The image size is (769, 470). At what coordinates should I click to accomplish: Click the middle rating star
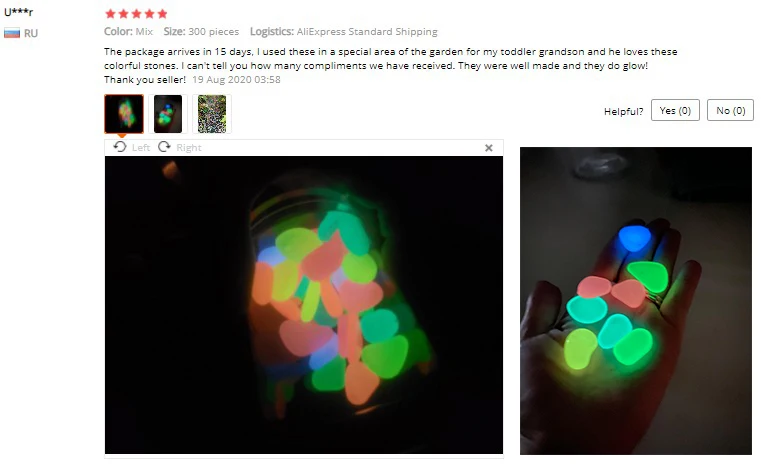click(x=136, y=13)
